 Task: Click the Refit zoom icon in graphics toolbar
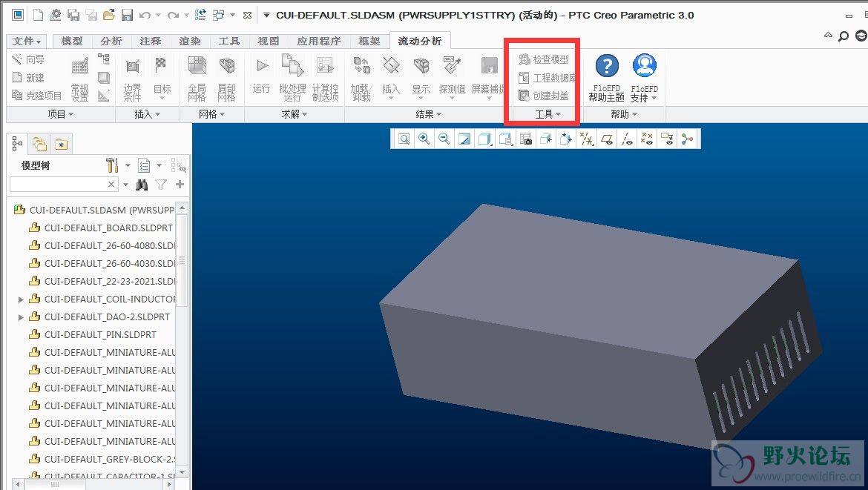click(404, 139)
